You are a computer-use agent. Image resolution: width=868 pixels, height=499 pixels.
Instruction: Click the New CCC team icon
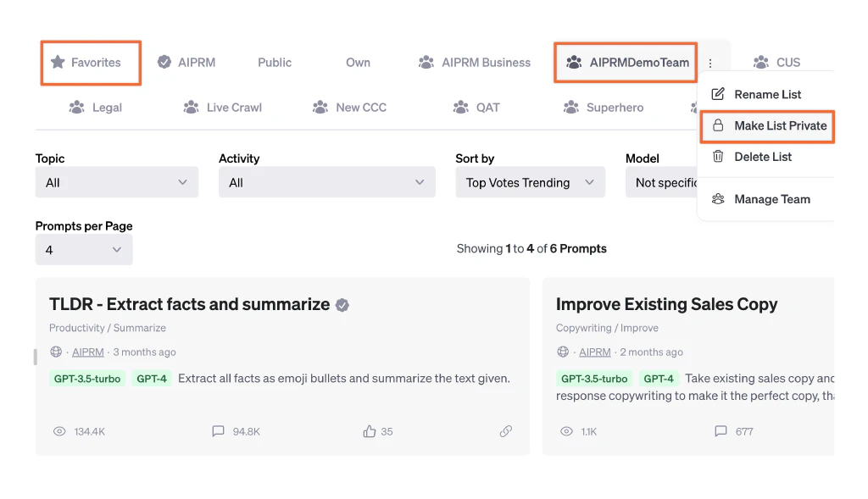coord(320,107)
